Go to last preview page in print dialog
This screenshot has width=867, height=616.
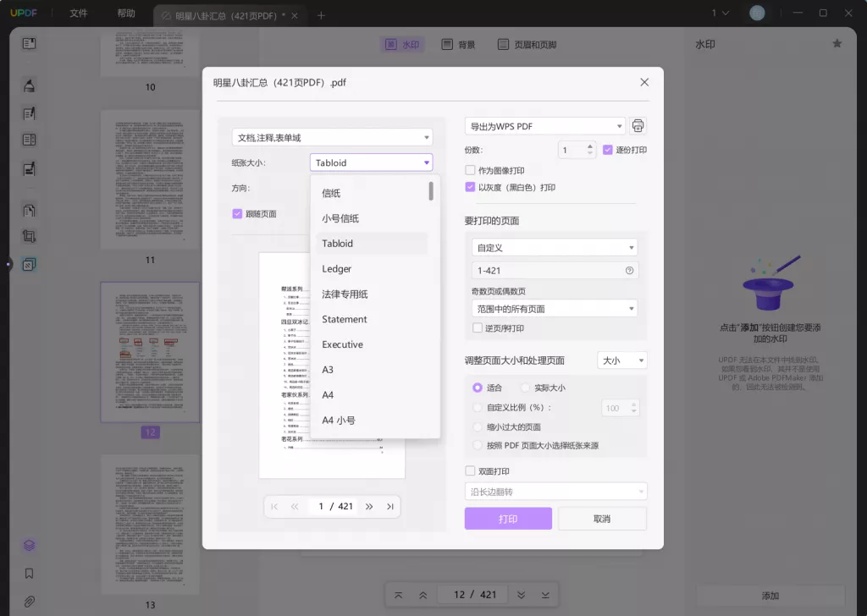[x=389, y=507]
